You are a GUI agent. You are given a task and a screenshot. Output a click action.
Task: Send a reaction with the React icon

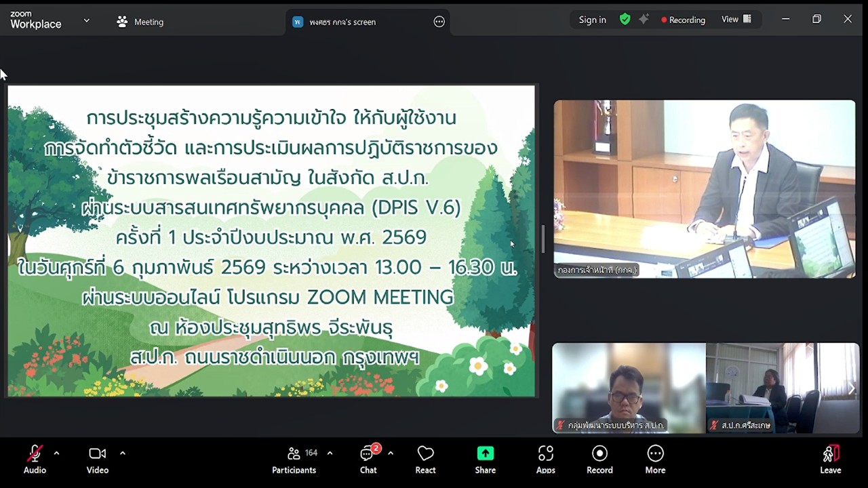[425, 460]
